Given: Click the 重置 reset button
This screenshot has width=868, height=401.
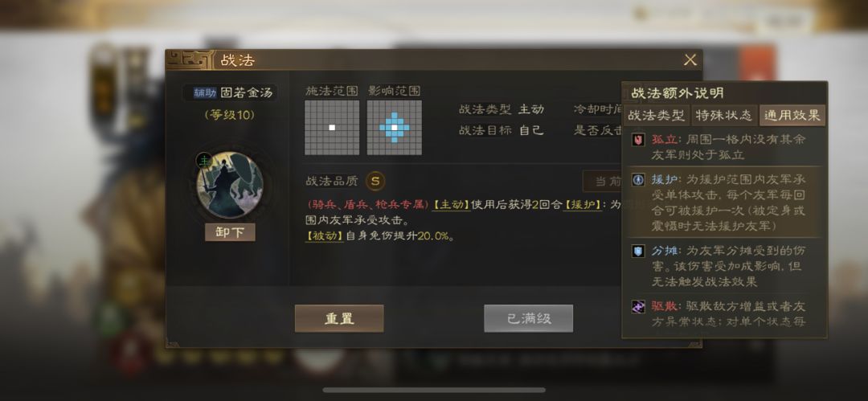Looking at the screenshot, I should (x=339, y=318).
